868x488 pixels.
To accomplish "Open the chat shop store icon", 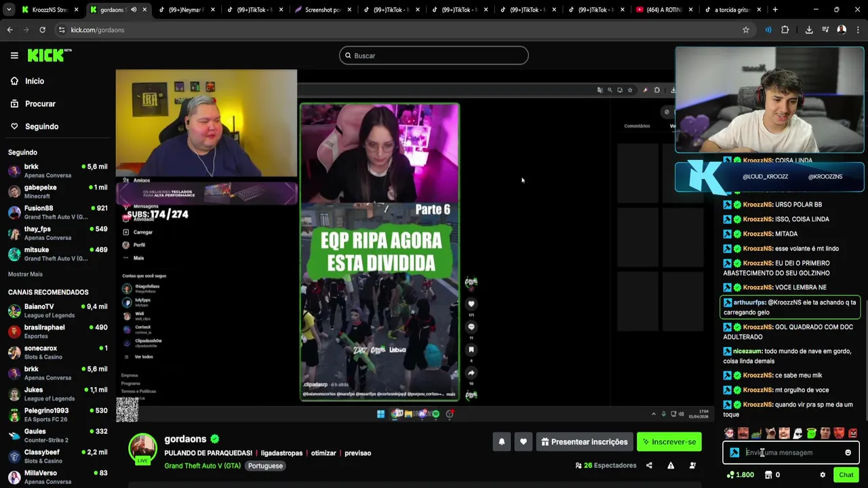I will point(768,475).
